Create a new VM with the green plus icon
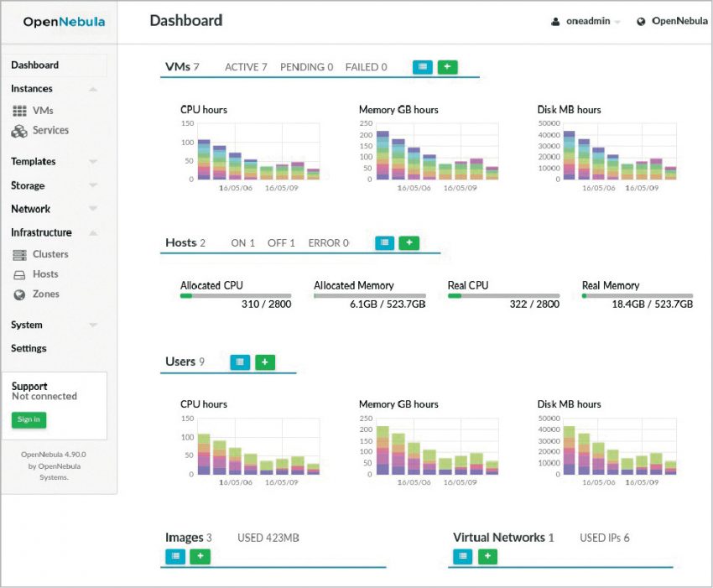Screen dimensions: 713x588 point(447,67)
